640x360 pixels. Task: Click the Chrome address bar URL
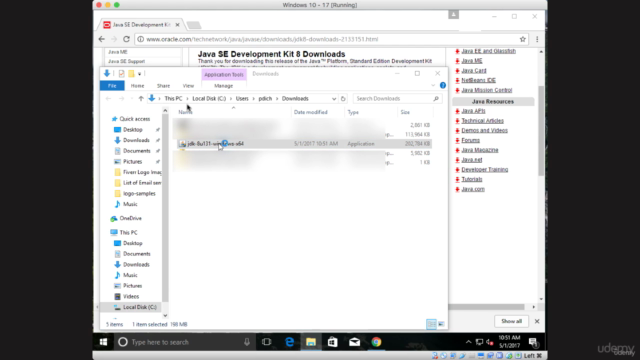coord(262,39)
